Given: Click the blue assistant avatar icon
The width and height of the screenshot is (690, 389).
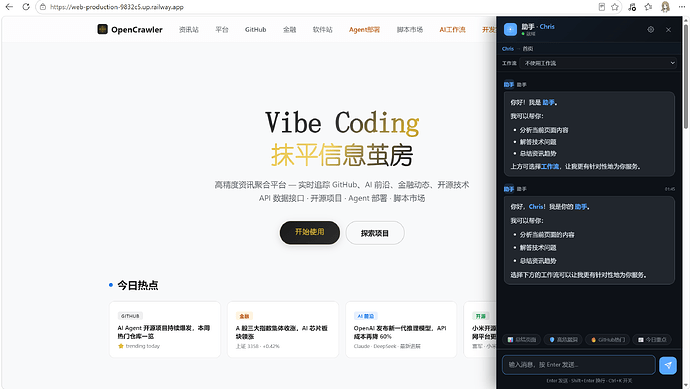Looking at the screenshot, I should [510, 29].
